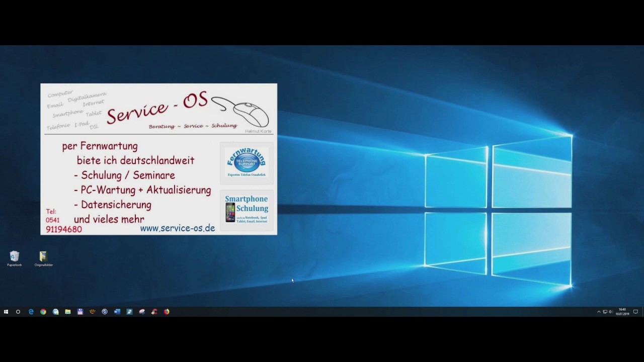The width and height of the screenshot is (644, 362).
Task: Launch Google Chrome from taskbar
Action: point(43,312)
